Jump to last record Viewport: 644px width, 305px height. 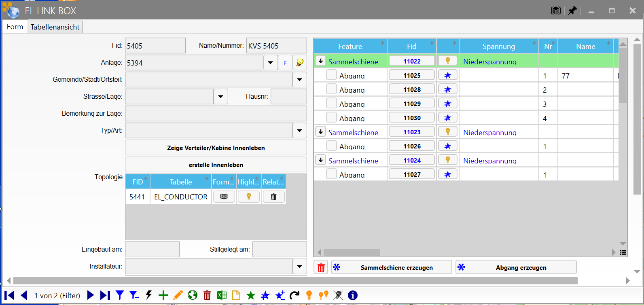click(105, 295)
